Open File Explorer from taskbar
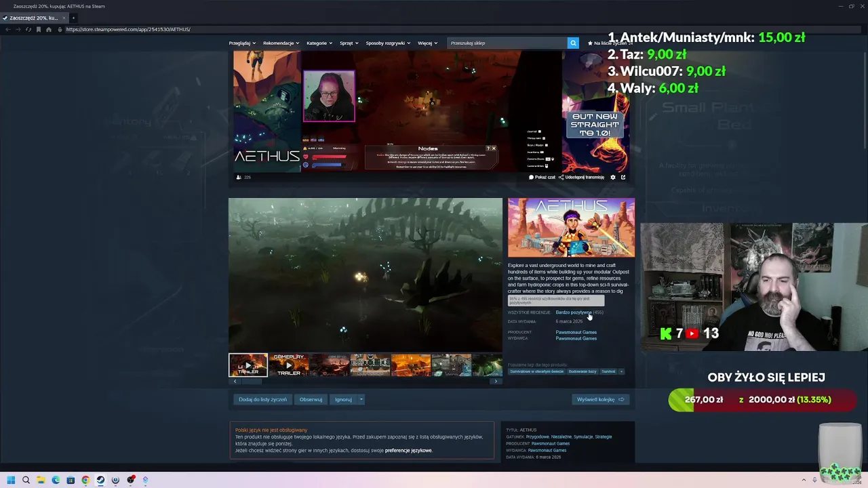This screenshot has width=868, height=488. pos(41,480)
